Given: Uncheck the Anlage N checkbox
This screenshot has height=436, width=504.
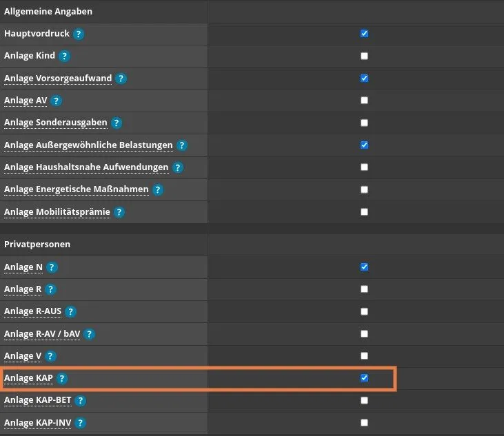Looking at the screenshot, I should click(x=365, y=267).
